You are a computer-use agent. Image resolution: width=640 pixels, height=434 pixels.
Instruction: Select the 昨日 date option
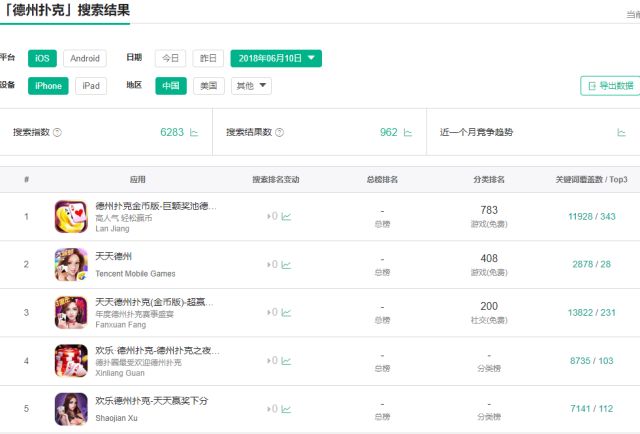pyautogui.click(x=208, y=58)
